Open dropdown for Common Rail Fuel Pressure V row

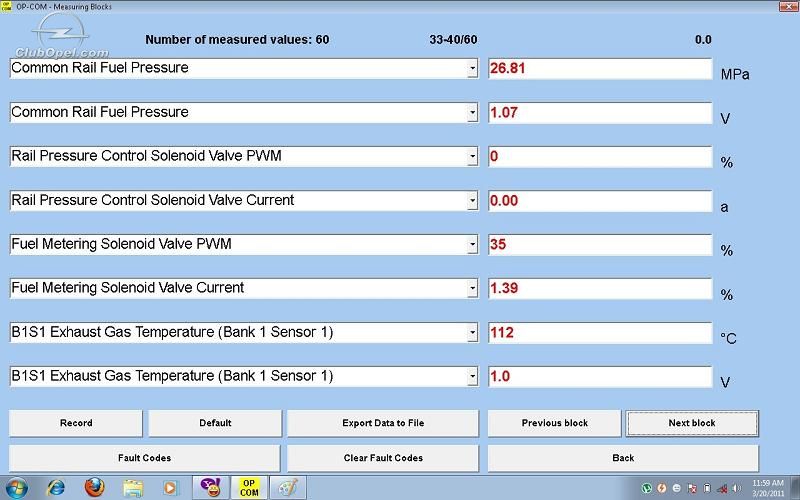(472, 112)
